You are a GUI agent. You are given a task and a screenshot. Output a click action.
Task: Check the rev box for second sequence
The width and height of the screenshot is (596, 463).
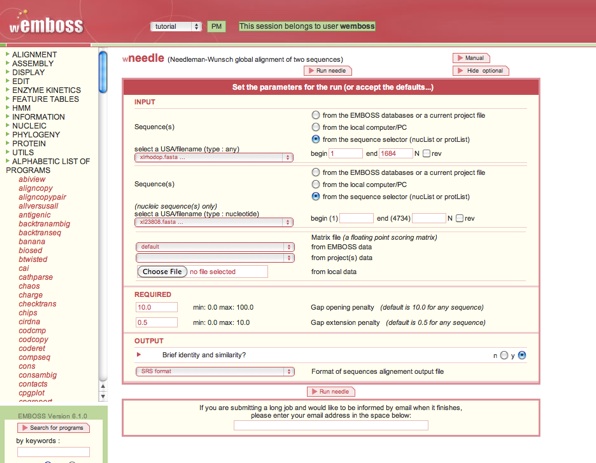[x=460, y=218]
